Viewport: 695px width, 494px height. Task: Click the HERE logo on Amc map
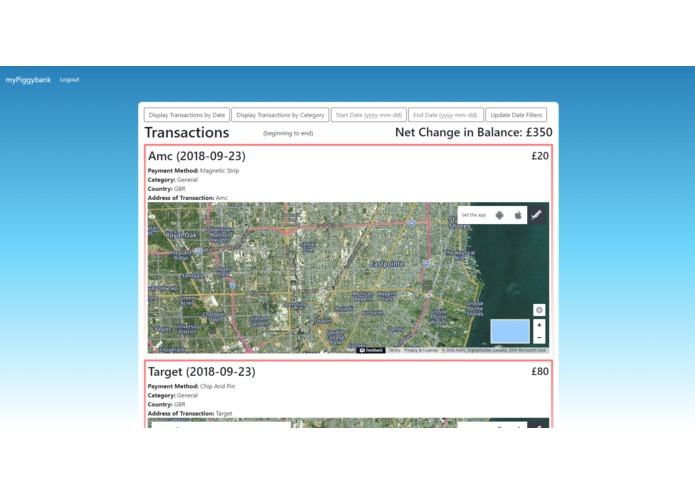536,215
